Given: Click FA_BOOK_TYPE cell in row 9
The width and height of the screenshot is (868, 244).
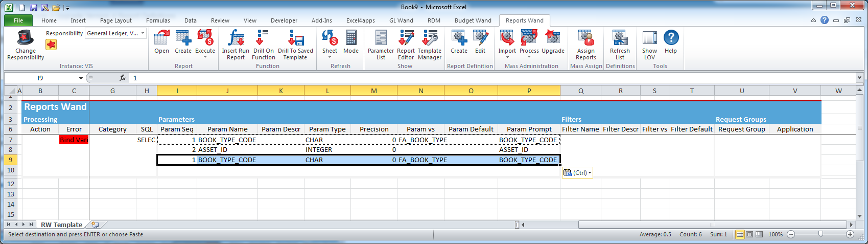Looking at the screenshot, I should [x=420, y=160].
